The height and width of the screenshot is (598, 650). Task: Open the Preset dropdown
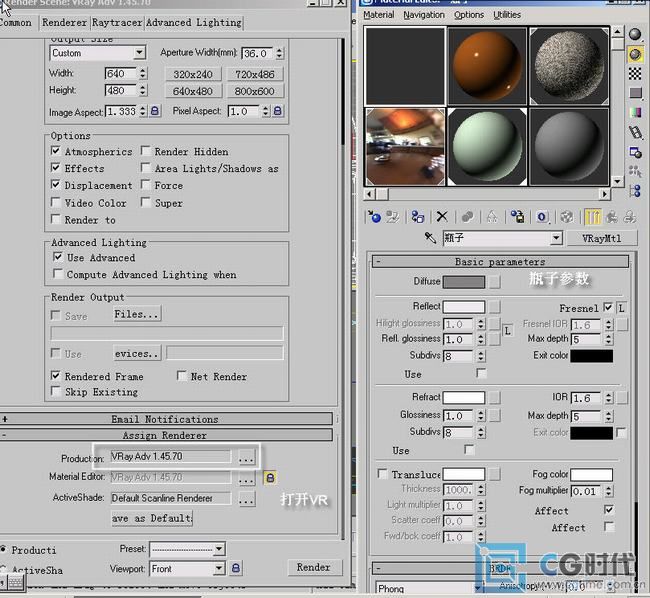219,550
